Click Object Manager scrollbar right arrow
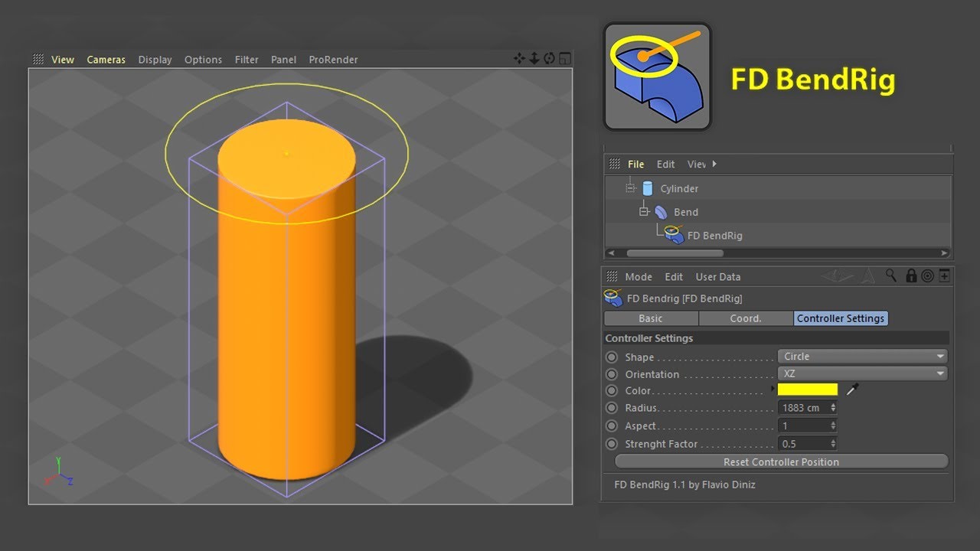The height and width of the screenshot is (551, 980). click(945, 253)
